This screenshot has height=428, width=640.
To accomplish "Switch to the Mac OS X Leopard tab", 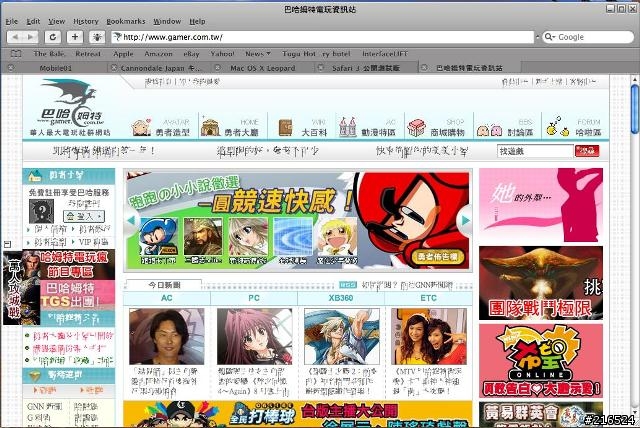I will coord(263,68).
